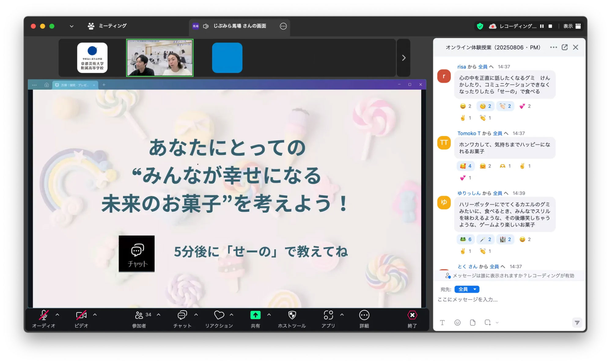This screenshot has width=611, height=364.
Task: Open the リアクション heart icon
Action: coord(219,315)
